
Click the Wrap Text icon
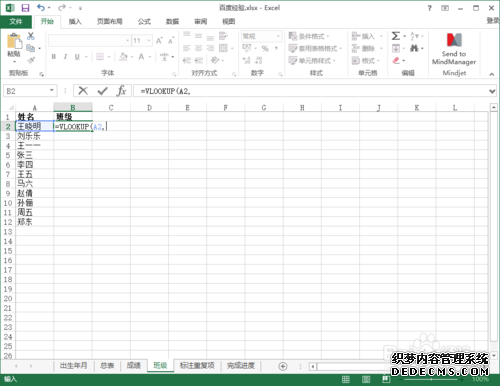point(223,36)
